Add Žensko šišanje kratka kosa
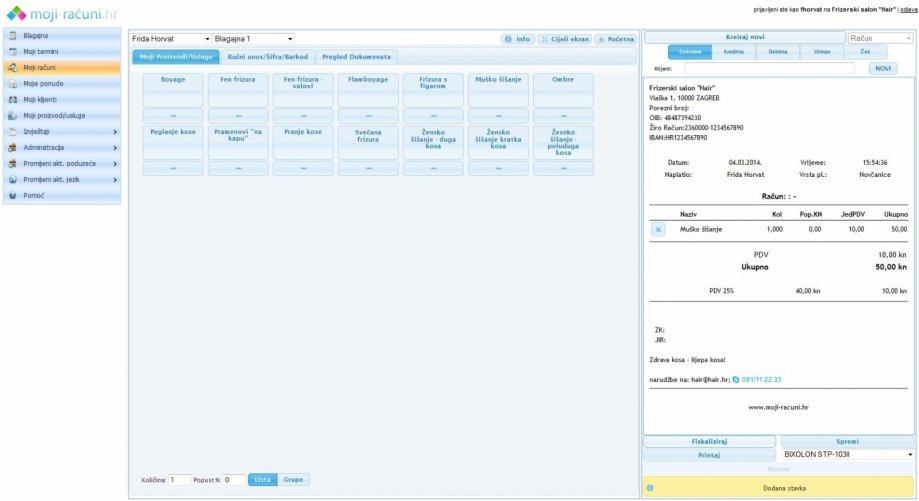Viewport: 919px width, 501px height. point(498,142)
